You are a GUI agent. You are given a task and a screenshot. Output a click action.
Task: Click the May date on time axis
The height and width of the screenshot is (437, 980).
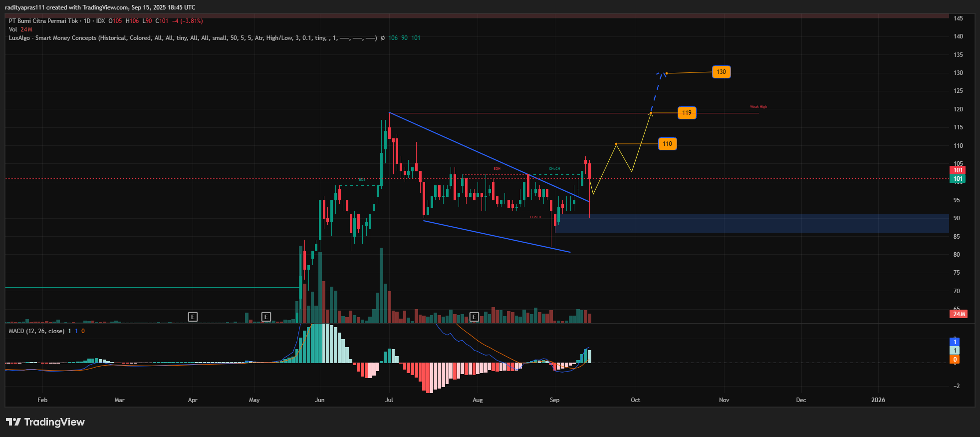(x=254, y=400)
